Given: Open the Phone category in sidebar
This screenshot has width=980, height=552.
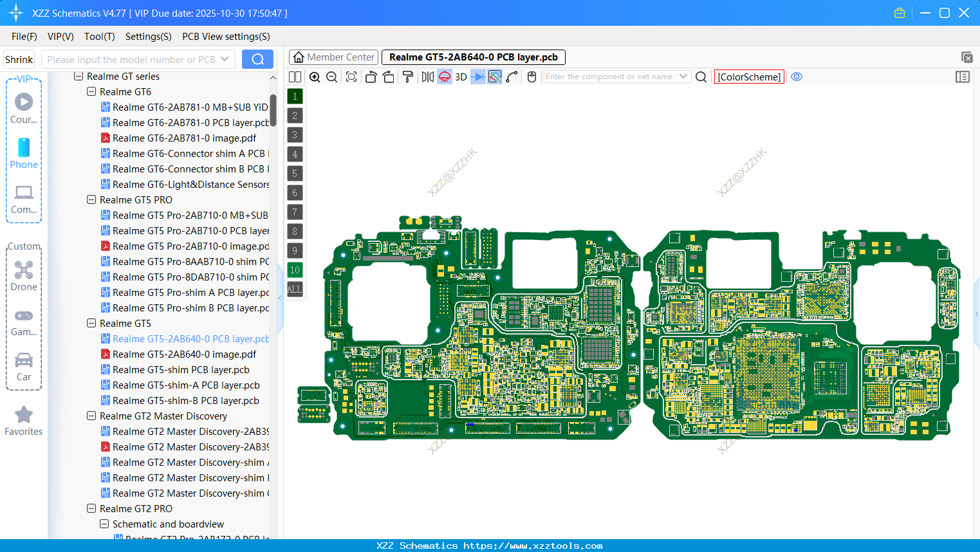Looking at the screenshot, I should click(x=24, y=154).
